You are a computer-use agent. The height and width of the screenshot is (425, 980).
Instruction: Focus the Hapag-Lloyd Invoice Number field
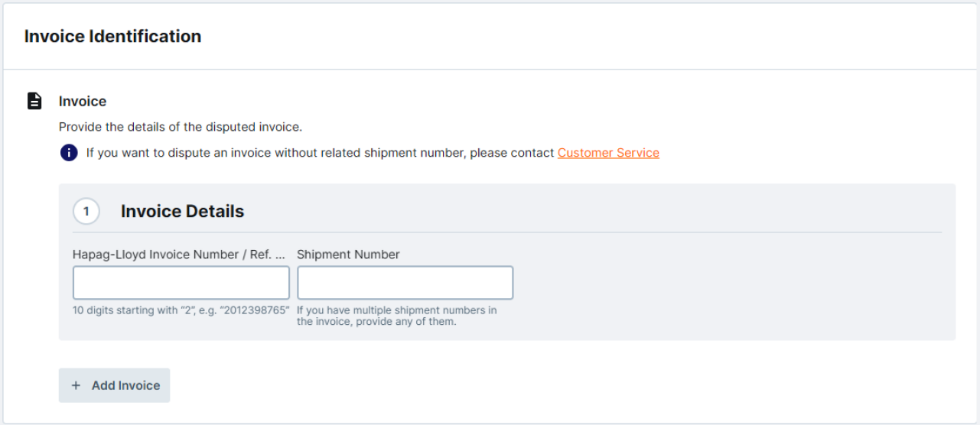pos(181,283)
